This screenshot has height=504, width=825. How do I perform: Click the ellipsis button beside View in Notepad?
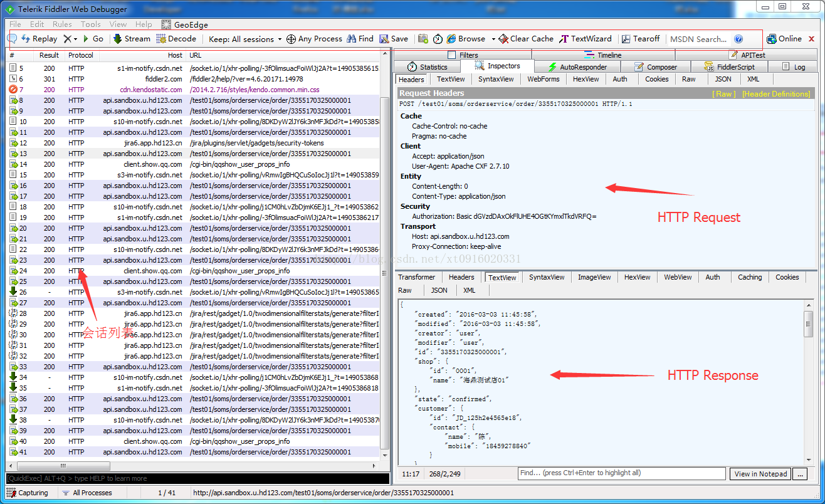(800, 474)
